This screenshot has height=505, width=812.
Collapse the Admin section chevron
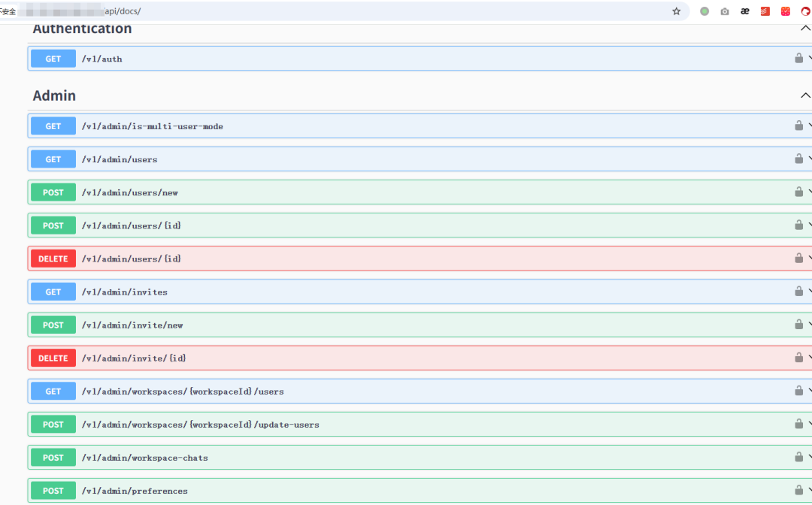805,95
